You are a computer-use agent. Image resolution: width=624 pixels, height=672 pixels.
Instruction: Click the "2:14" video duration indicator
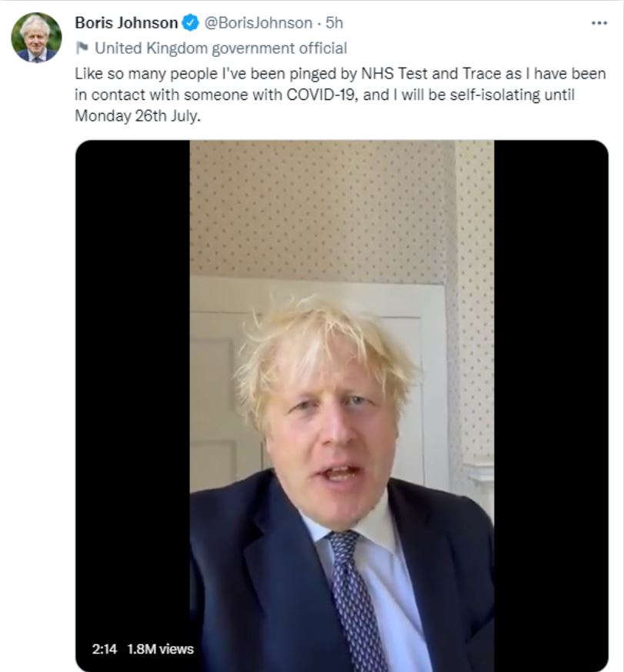point(104,649)
